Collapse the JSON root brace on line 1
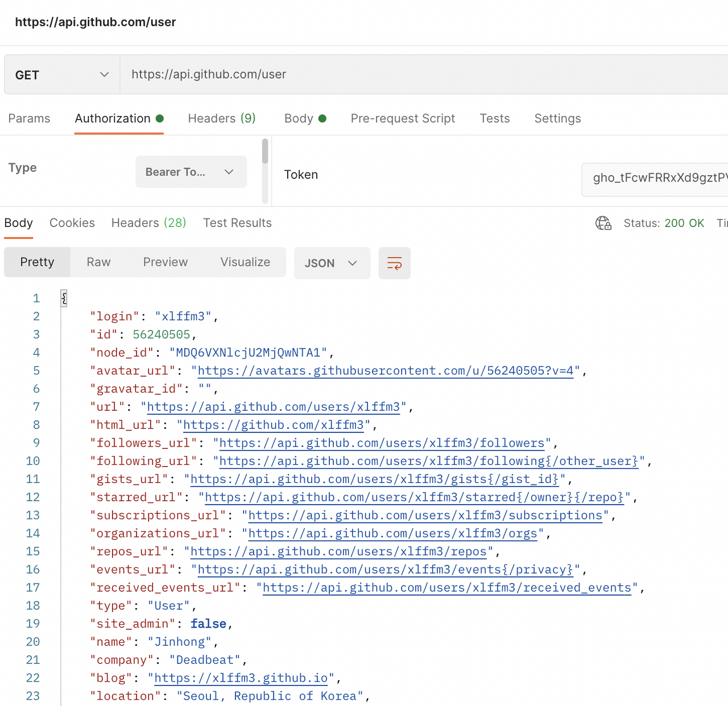728x706 pixels. pos(64,298)
